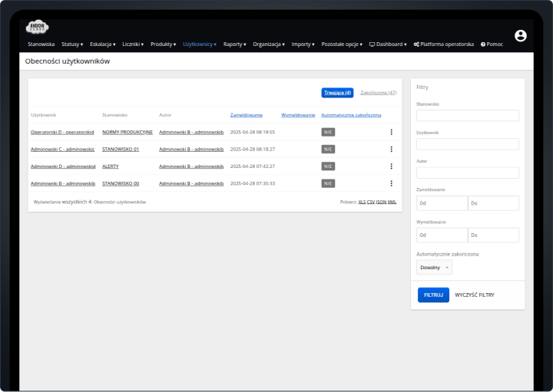Open Dashboard menu with monitor icon
Viewport: 553px width, 392px height.
tap(389, 44)
